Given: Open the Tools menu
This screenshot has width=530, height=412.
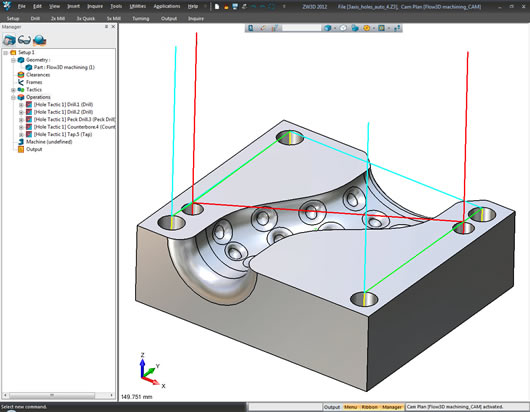Looking at the screenshot, I should click(x=116, y=6).
